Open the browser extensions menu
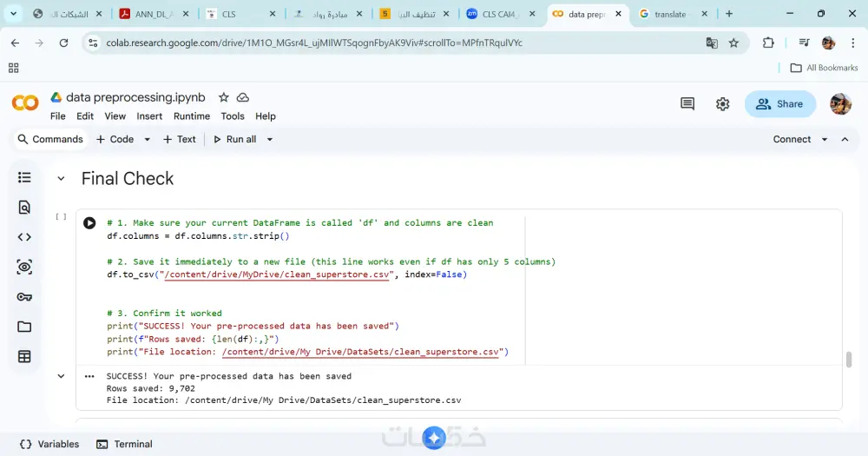868x456 pixels. 768,43
